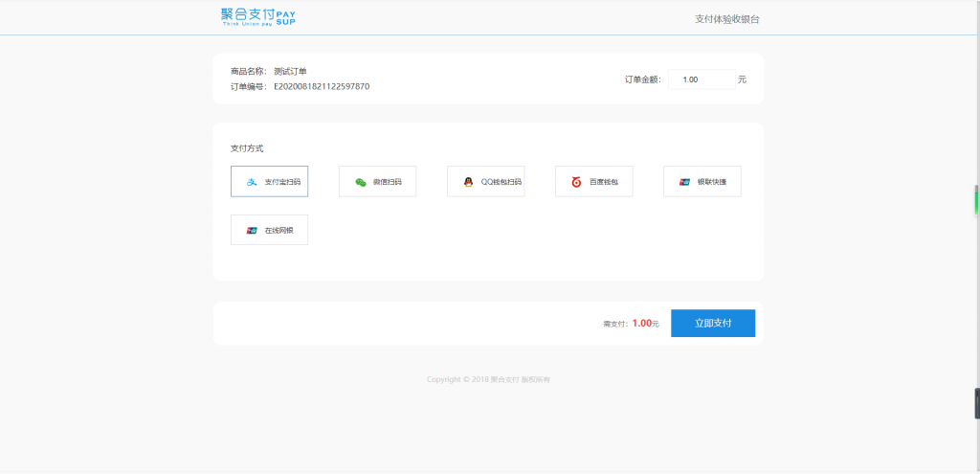Click the UnionPay icon beside 银联快捷
Viewport: 980px width, 474px height.
tap(684, 182)
